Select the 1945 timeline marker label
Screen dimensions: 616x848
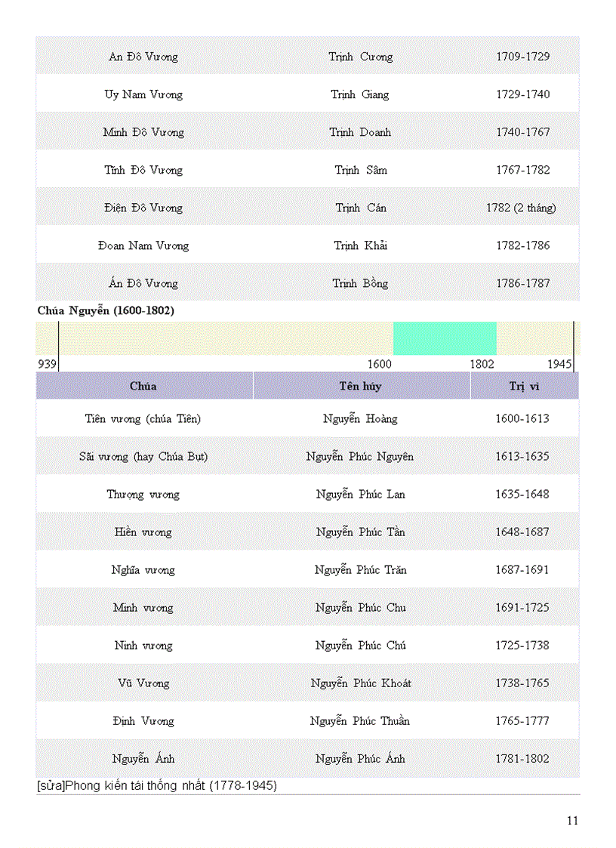[559, 364]
